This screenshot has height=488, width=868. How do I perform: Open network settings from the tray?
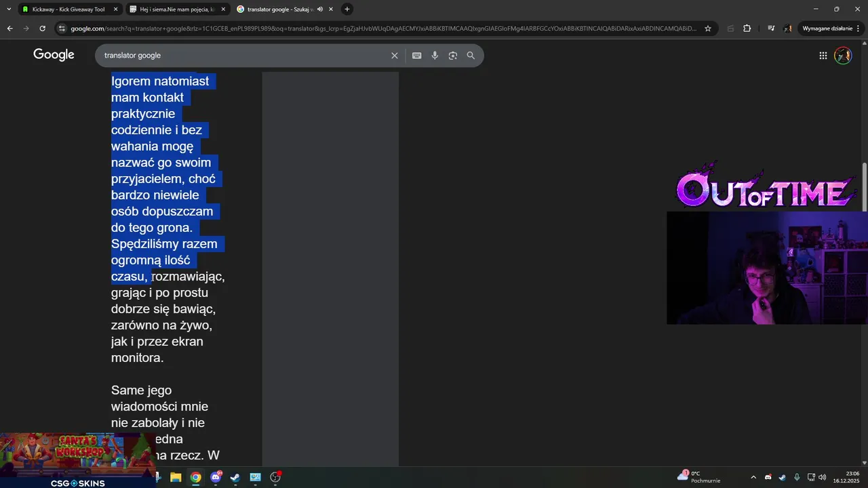click(x=811, y=477)
